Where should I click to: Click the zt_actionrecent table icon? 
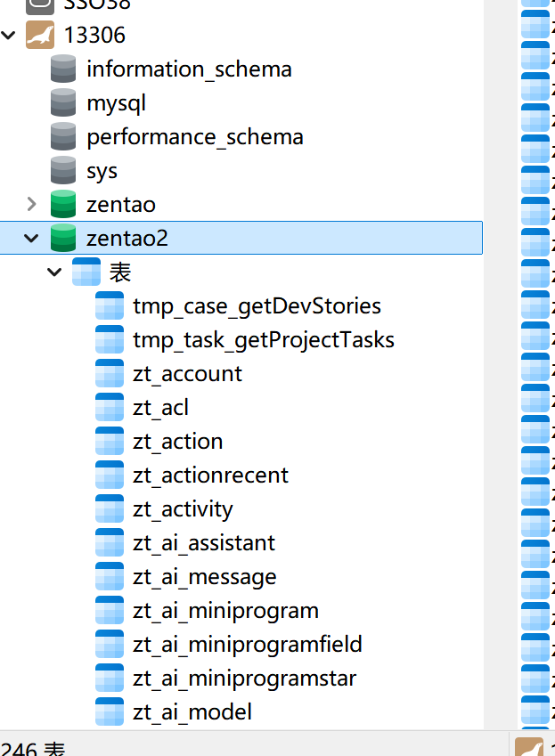click(110, 475)
